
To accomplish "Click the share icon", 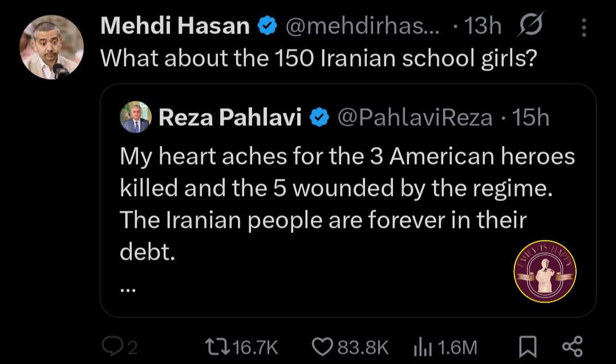I will [572, 346].
